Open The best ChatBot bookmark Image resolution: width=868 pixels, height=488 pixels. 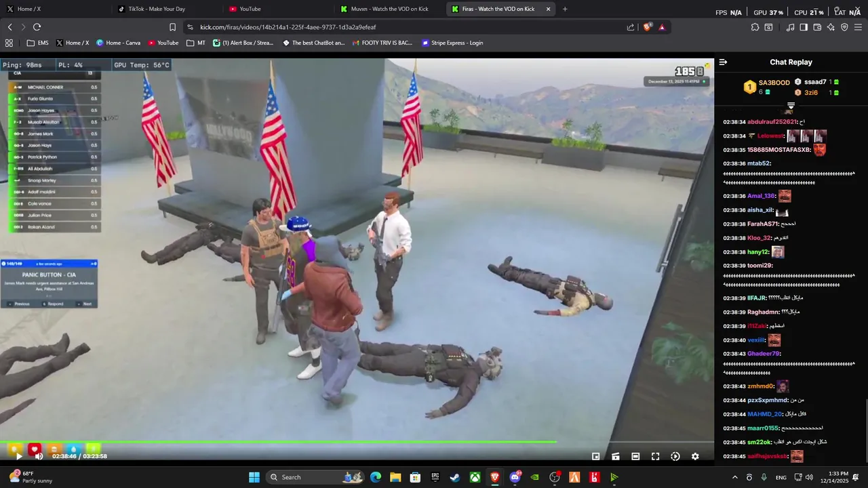pos(313,43)
